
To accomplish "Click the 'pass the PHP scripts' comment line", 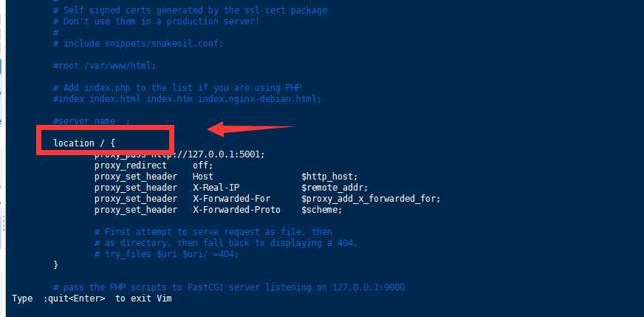I will pyautogui.click(x=229, y=287).
